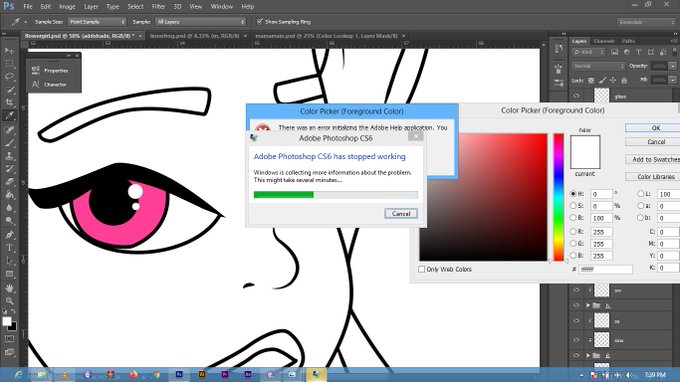Select the Blur tool
This screenshot has height=382, width=680.
pos(9,208)
